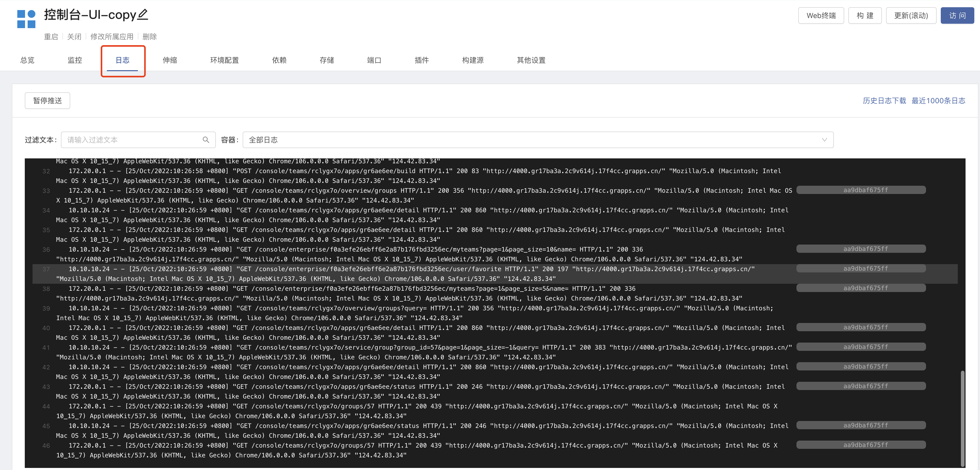Click 重启 to restart the application
The width and height of the screenshot is (980, 470).
pos(52,37)
